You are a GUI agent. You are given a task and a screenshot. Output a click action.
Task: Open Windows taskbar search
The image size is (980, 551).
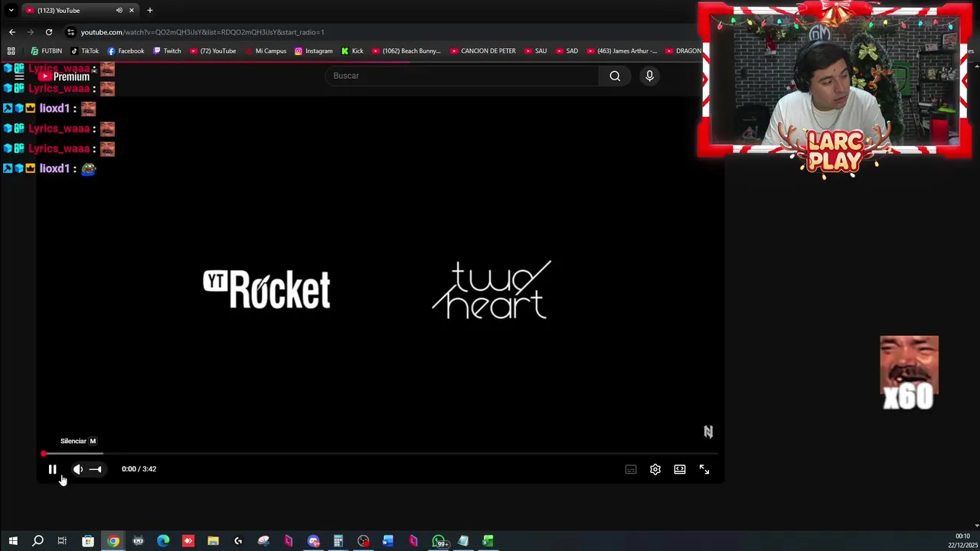coord(38,541)
